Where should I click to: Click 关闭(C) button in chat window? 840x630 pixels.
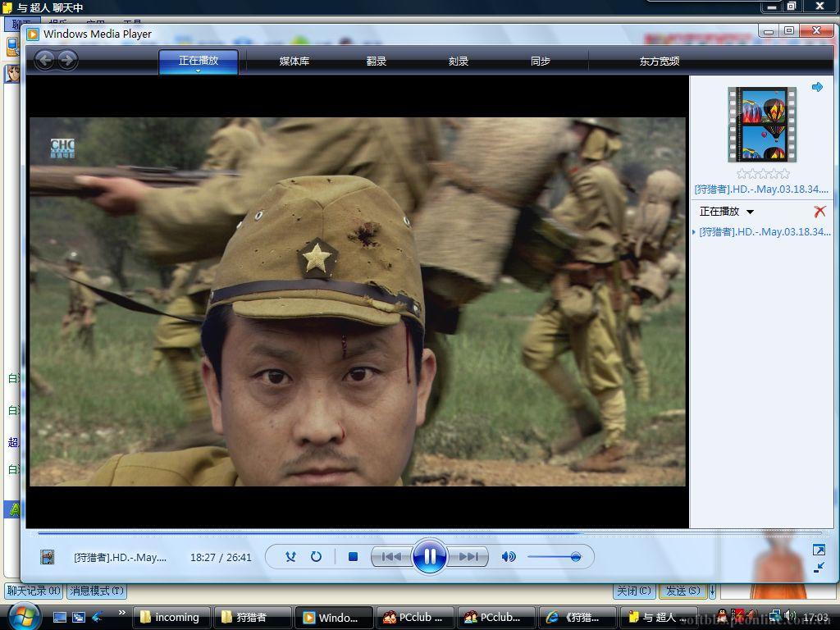pyautogui.click(x=634, y=591)
